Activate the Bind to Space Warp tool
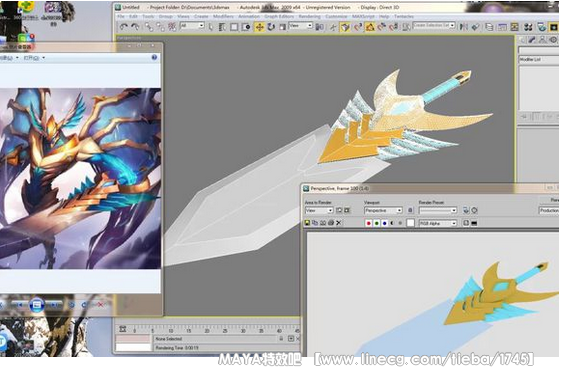This screenshot has height=376, width=568. pyautogui.click(x=172, y=27)
